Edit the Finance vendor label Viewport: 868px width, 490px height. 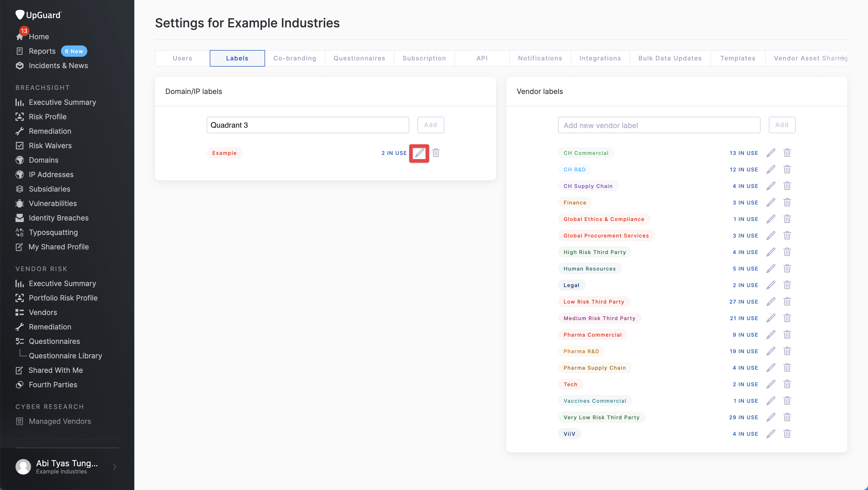pos(771,202)
